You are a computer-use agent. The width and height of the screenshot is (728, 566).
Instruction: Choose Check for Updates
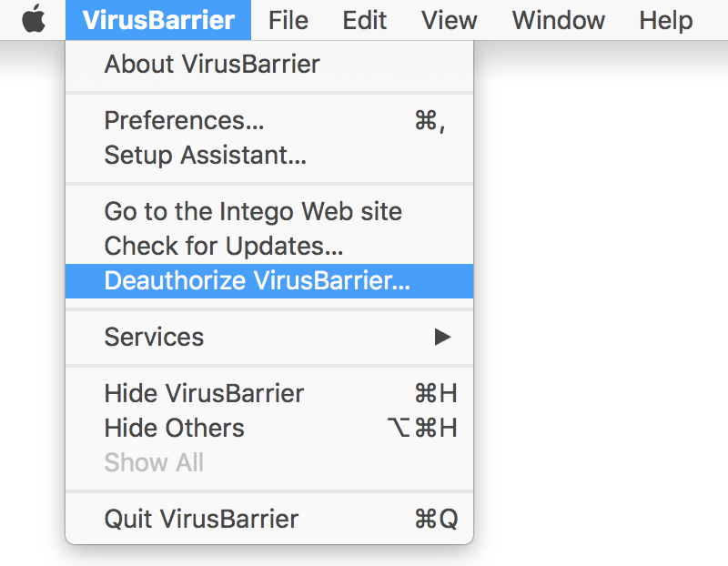click(224, 246)
